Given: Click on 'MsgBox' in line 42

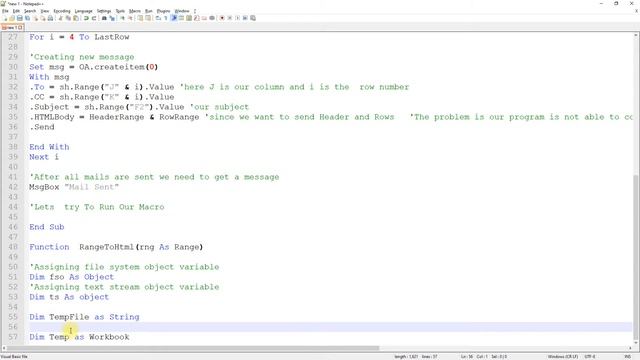Looking at the screenshot, I should [44, 187].
